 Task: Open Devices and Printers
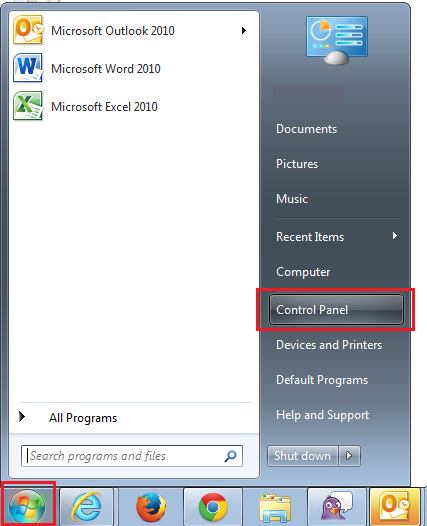(329, 345)
